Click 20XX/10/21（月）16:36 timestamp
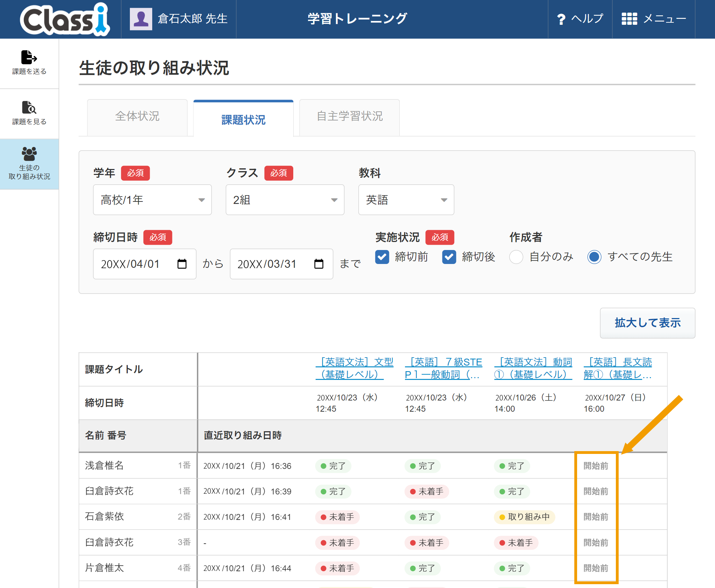 click(x=247, y=466)
